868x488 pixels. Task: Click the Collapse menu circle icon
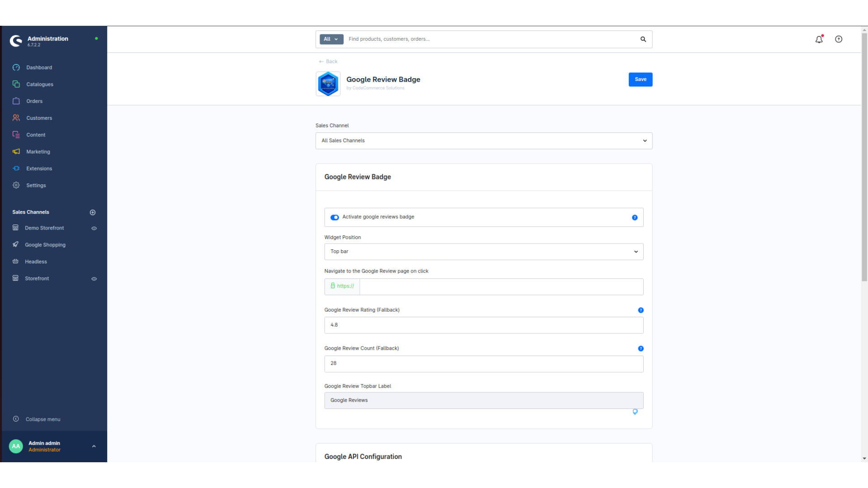[16, 419]
